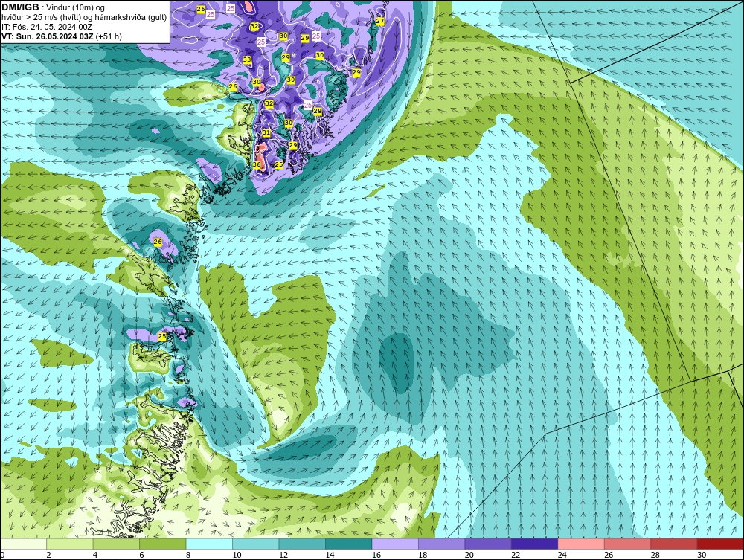744x560 pixels.
Task: Select the light green 2–4 m/s legend swatch
Action: coord(70,544)
